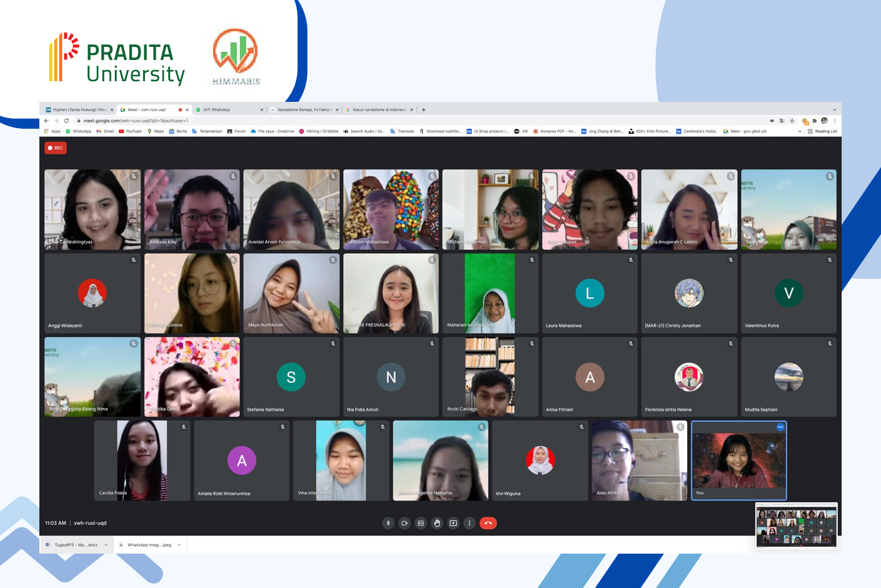Open Maps bookmark
Image resolution: width=881 pixels, height=588 pixels.
click(155, 131)
